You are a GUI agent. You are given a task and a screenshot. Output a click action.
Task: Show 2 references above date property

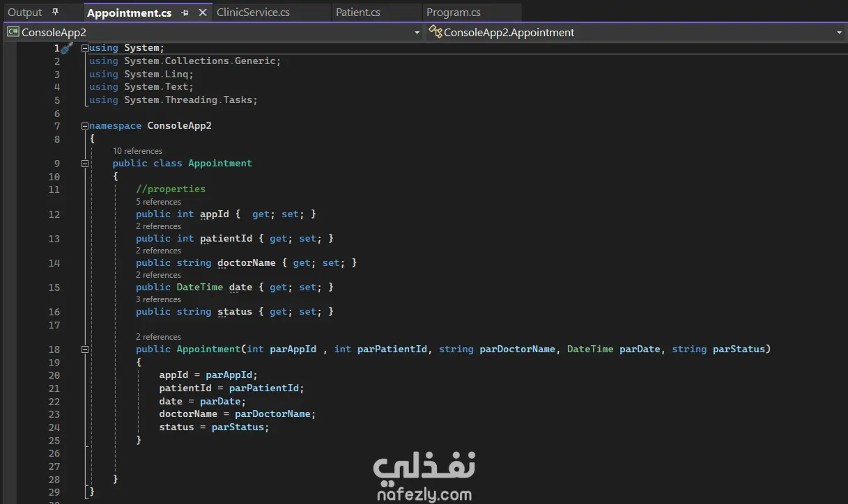158,275
